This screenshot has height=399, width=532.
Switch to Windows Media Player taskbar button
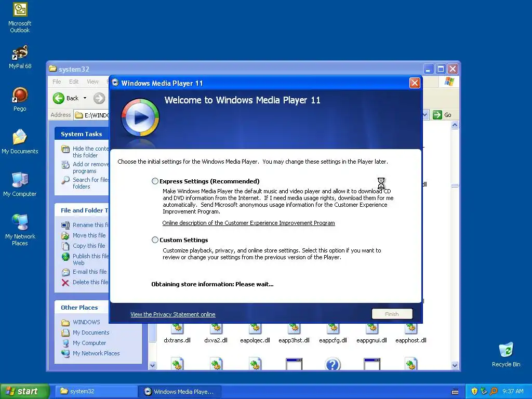point(180,391)
